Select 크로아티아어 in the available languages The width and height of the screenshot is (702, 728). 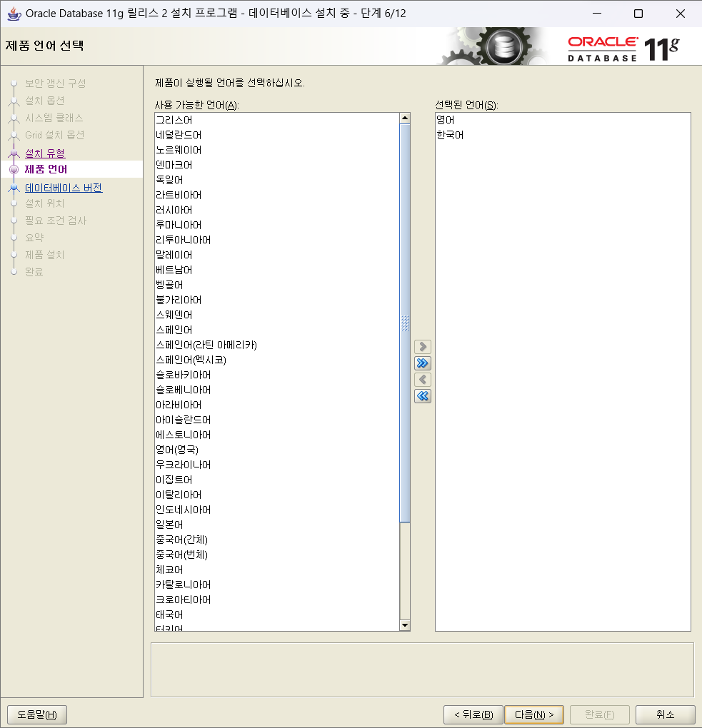coord(277,600)
